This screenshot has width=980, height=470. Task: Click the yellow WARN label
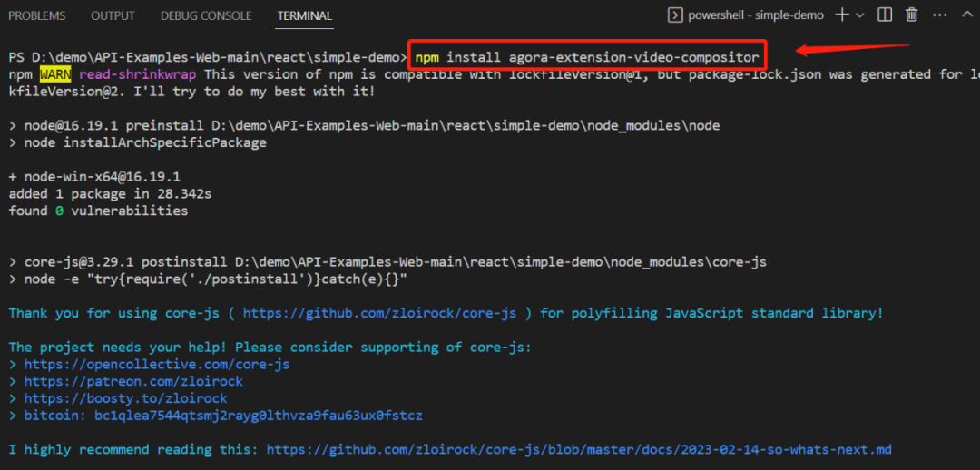point(56,74)
